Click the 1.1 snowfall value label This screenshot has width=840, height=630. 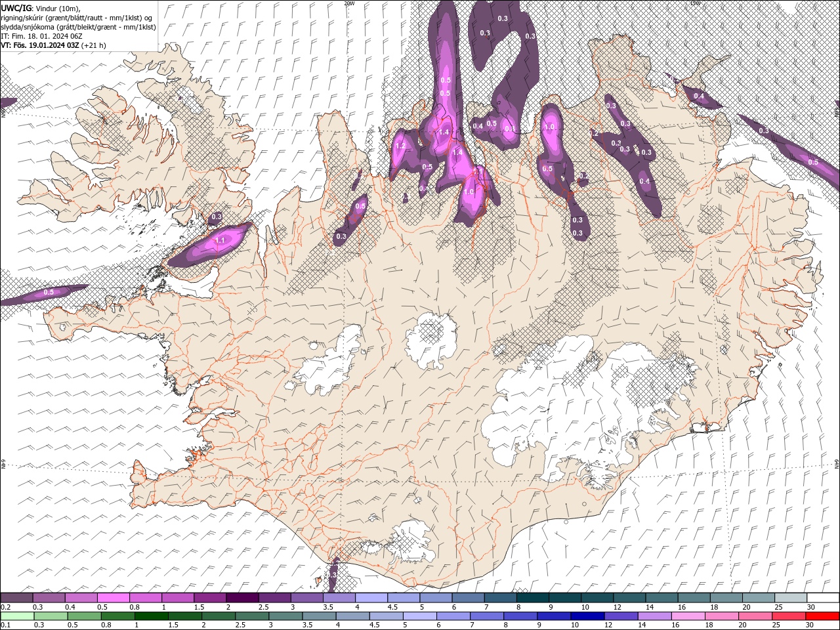point(220,240)
